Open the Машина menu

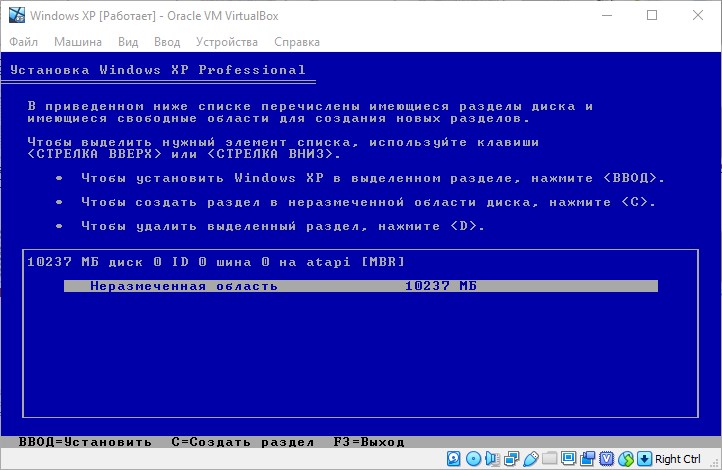click(x=77, y=42)
